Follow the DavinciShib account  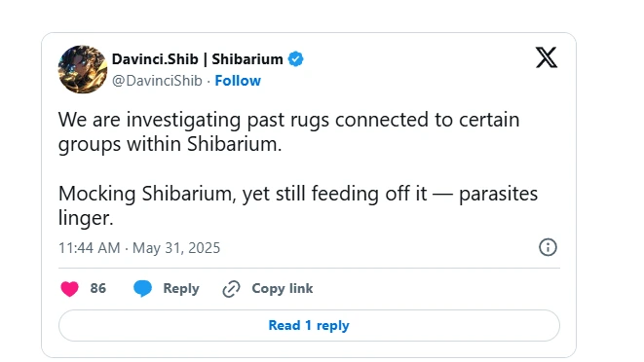point(238,81)
